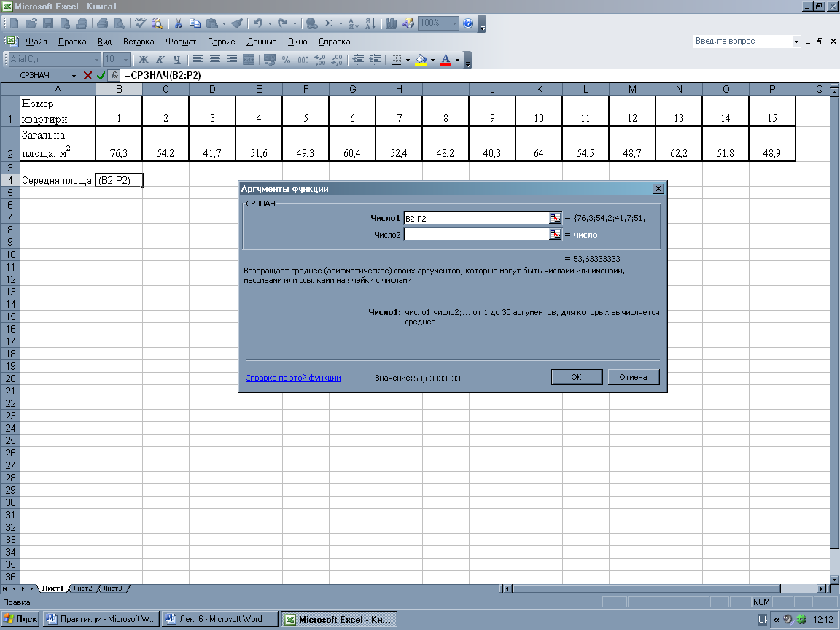Viewport: 840px width, 630px height.
Task: Open the Файл menu
Action: [x=36, y=42]
